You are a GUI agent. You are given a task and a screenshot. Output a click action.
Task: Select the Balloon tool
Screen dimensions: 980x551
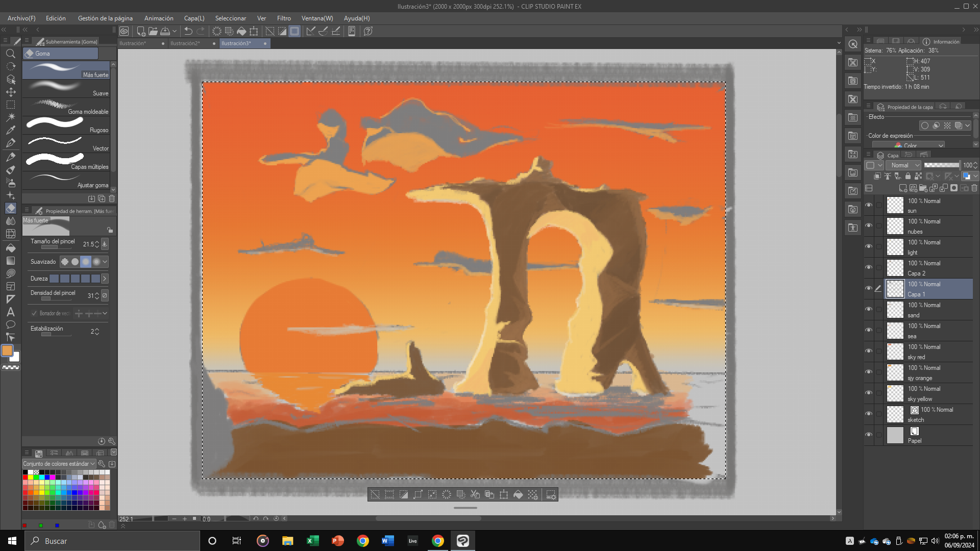[x=10, y=324]
